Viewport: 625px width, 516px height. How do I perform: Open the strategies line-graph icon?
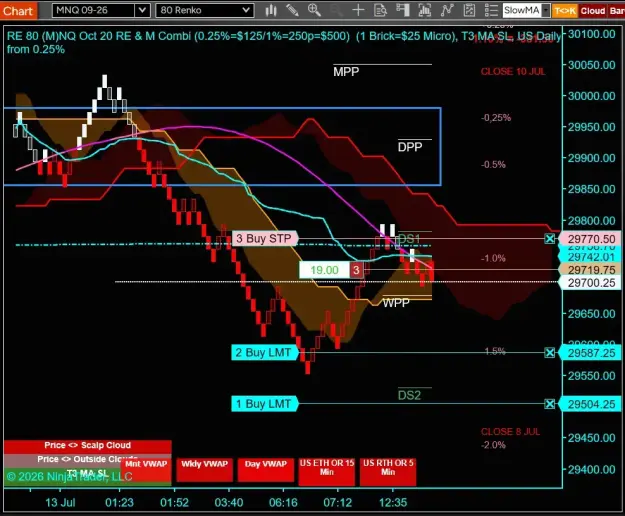tap(447, 10)
